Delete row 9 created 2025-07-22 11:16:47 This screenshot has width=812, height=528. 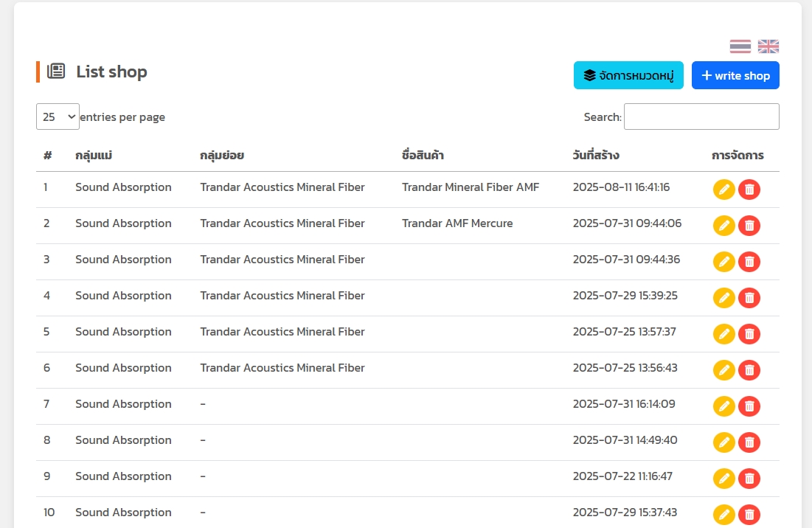749,479
